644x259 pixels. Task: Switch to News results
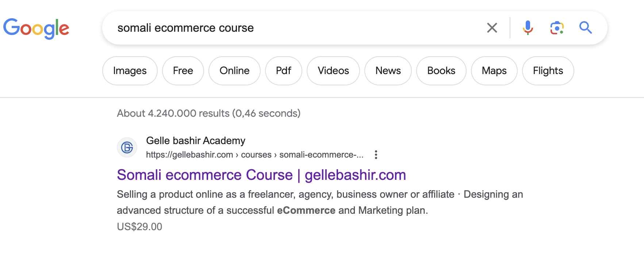388,71
